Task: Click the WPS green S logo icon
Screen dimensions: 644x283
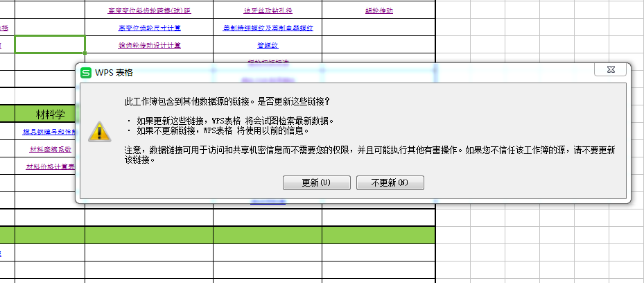Action: click(85, 72)
